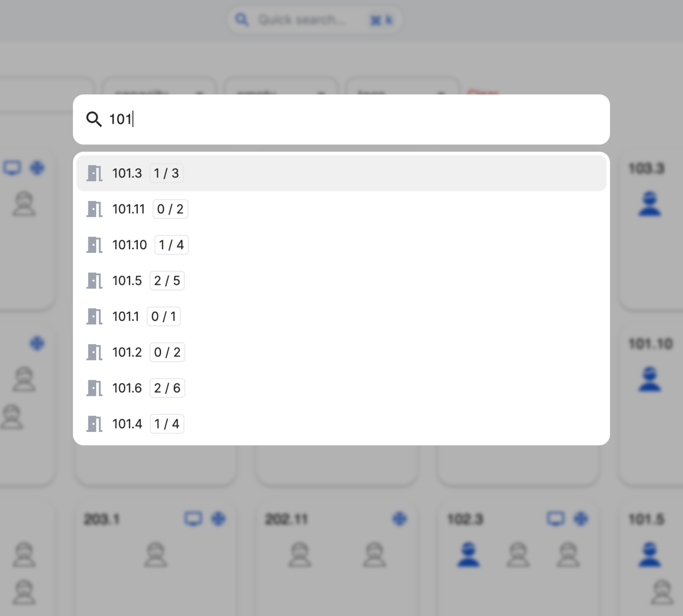
Task: Click the blue plus icon on room 202.11
Action: coord(399,519)
